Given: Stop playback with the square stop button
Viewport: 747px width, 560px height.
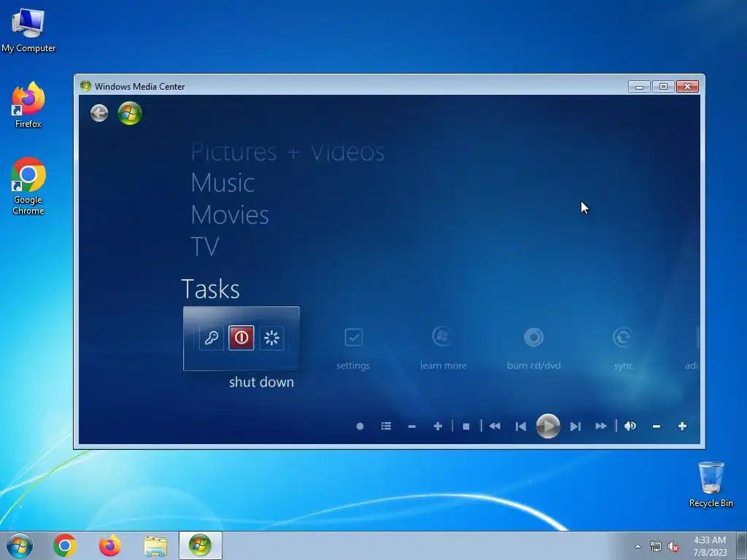Looking at the screenshot, I should (x=466, y=426).
